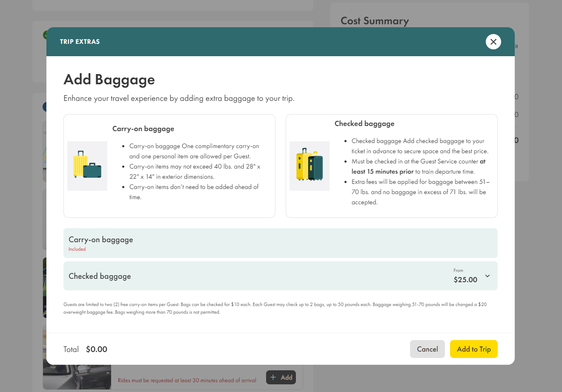Click the Add button for requesting a ride

(281, 377)
